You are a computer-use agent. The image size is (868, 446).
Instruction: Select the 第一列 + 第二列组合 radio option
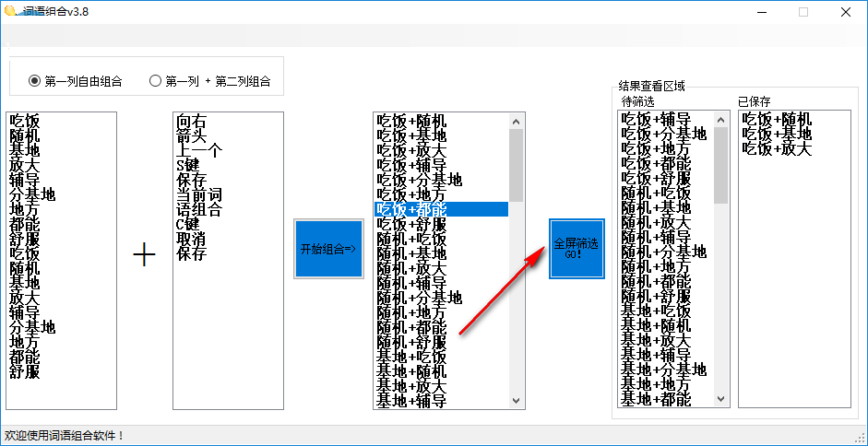[209, 81]
